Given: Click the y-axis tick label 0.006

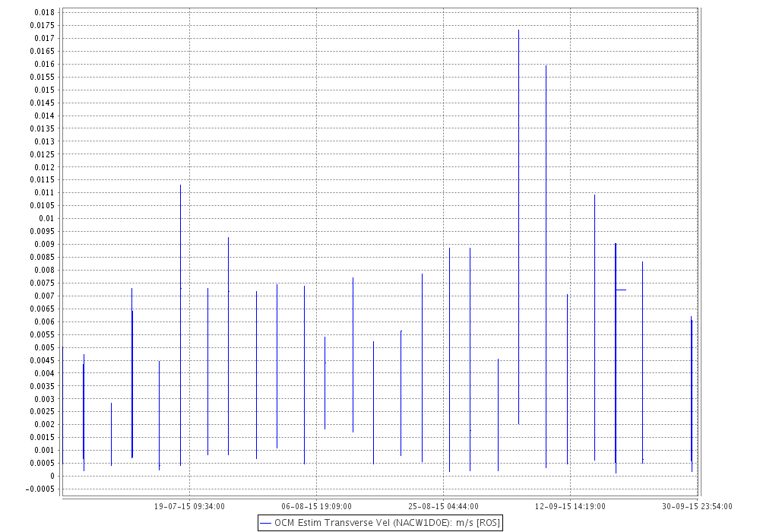Looking at the screenshot, I should point(45,321).
